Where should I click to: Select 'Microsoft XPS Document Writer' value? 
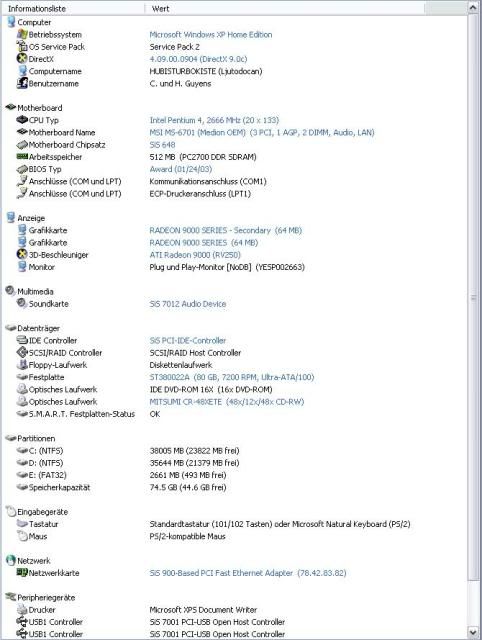(203, 610)
